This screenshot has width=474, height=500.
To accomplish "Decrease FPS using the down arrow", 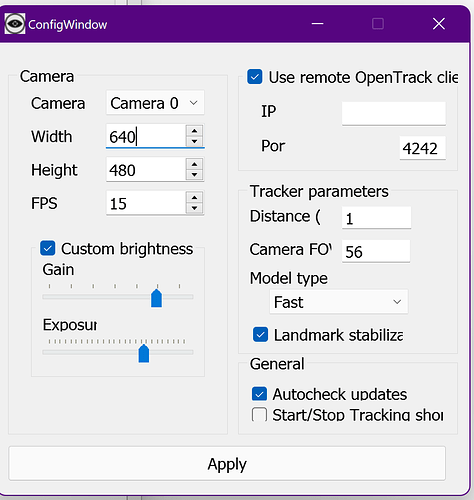I will click(194, 208).
